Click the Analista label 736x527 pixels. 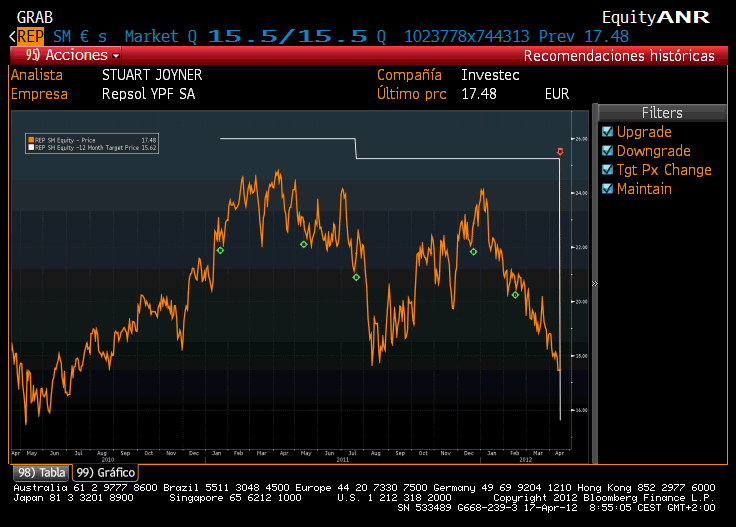click(x=37, y=75)
